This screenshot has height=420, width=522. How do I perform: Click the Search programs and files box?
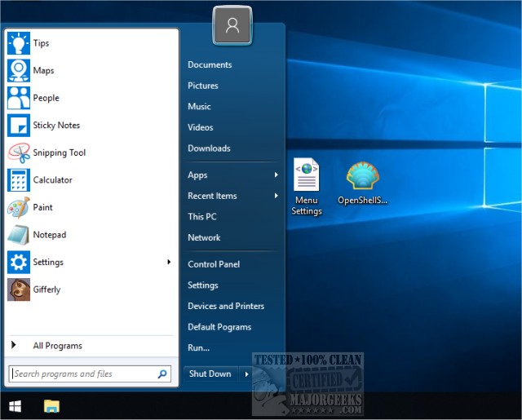coord(82,374)
